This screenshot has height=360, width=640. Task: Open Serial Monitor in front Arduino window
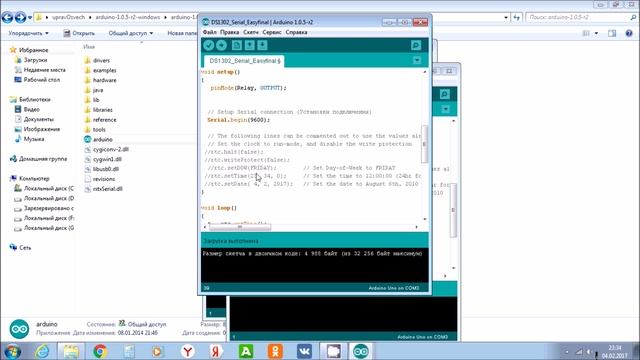(416, 45)
